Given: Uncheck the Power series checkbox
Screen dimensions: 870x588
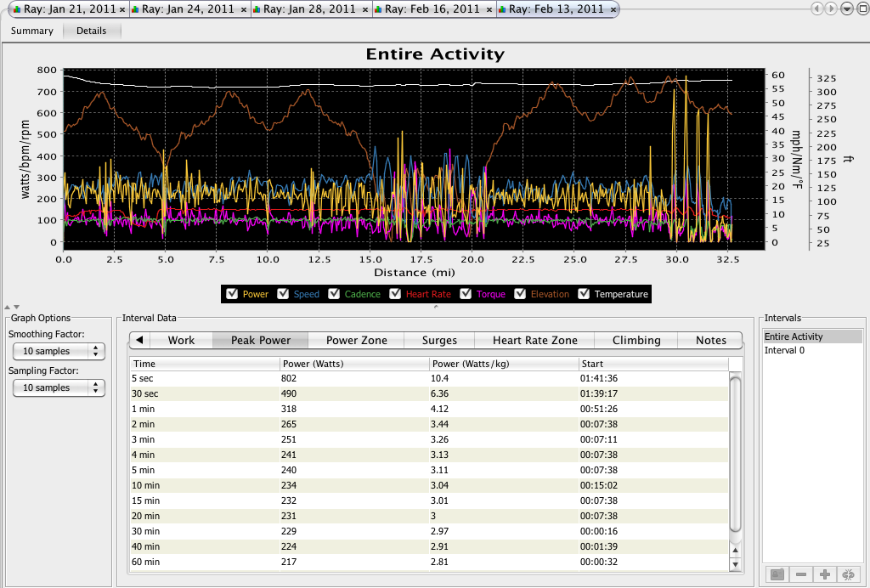Looking at the screenshot, I should point(232,294).
